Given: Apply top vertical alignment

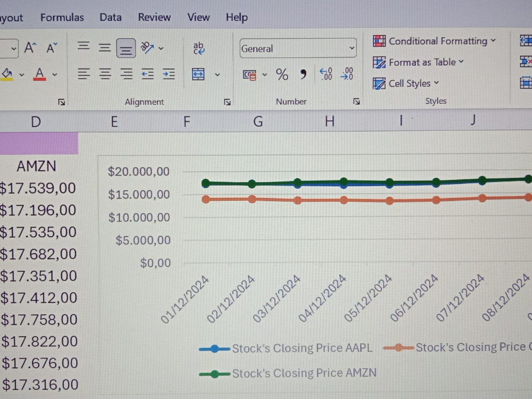Looking at the screenshot, I should pos(84,46).
